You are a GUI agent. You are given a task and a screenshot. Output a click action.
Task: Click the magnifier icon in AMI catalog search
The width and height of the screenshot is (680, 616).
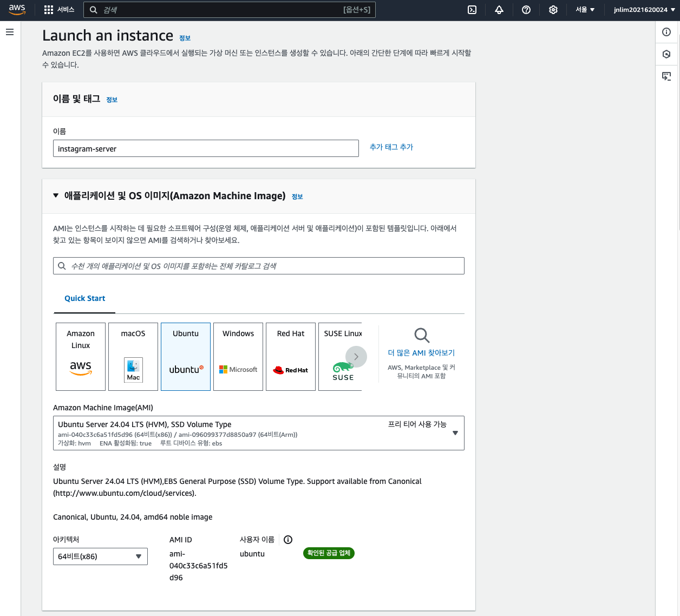[x=62, y=266]
